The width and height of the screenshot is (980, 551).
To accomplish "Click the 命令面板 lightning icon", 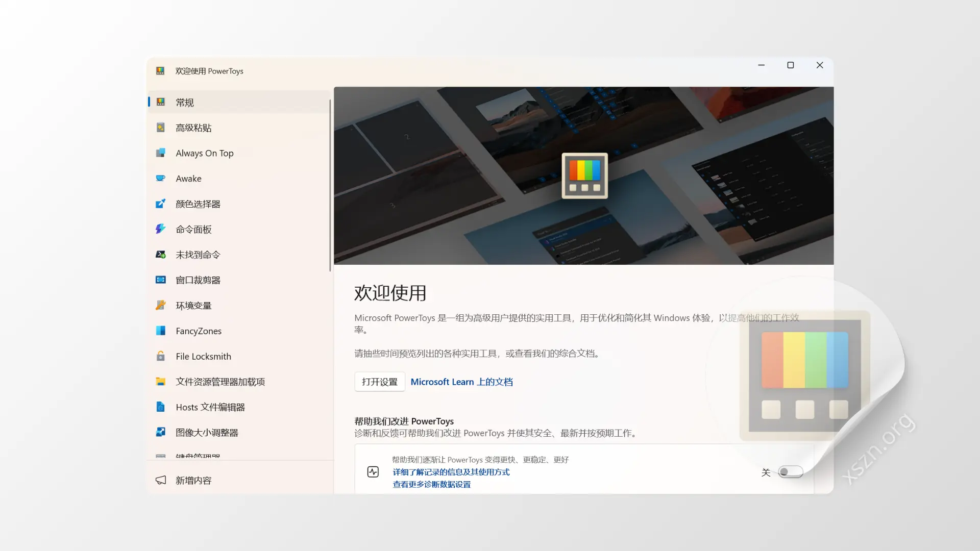I will 161,229.
